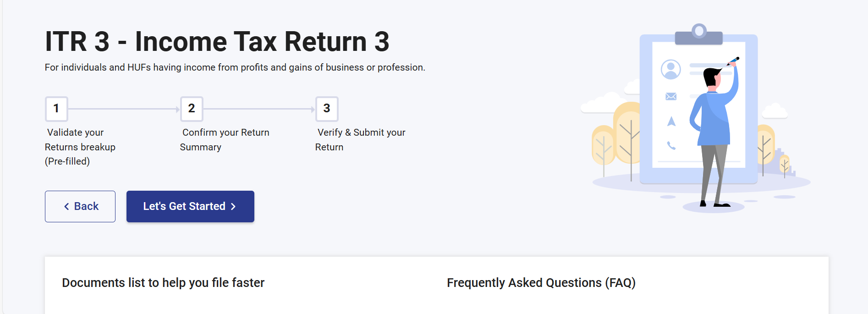The width and height of the screenshot is (868, 314).
Task: Click the blue pen in the man's hand
Action: pyautogui.click(x=733, y=61)
